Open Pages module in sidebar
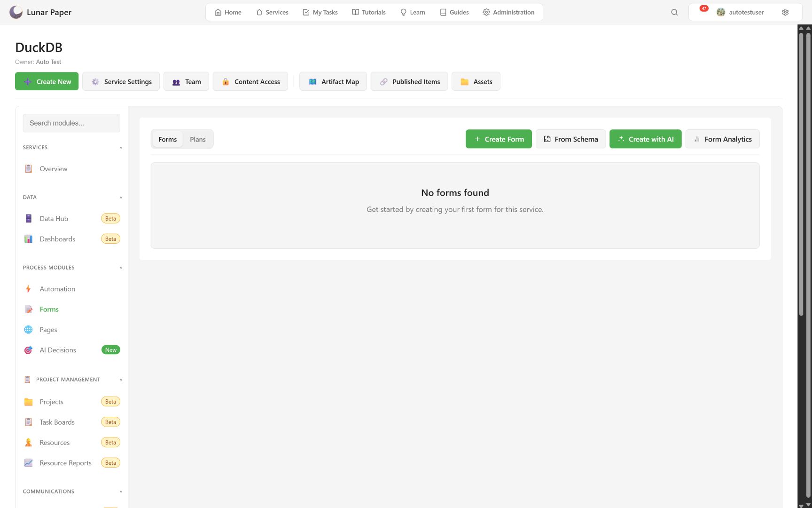Viewport: 812px width, 508px height. [71, 330]
